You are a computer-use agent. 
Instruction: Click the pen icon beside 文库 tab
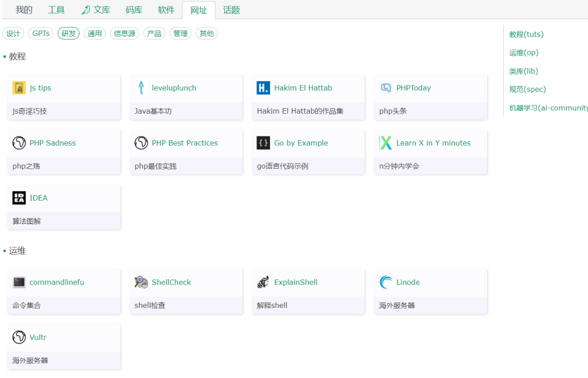click(85, 10)
